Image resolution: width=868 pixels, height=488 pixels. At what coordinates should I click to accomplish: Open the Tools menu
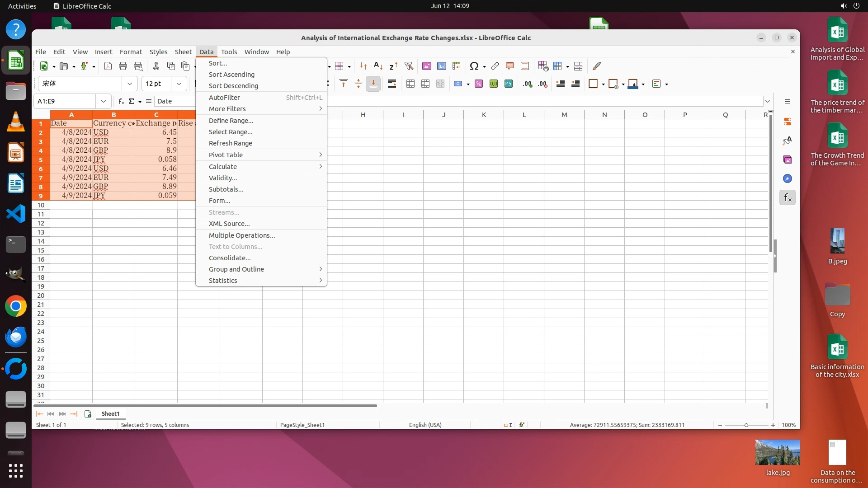[x=229, y=52]
